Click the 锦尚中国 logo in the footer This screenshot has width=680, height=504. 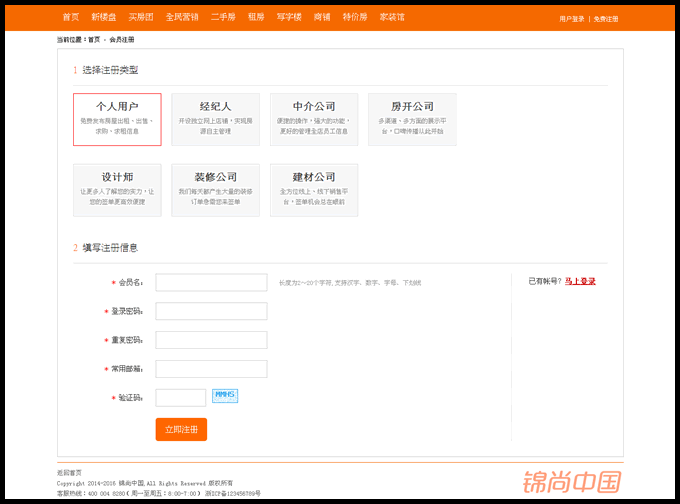pos(571,482)
